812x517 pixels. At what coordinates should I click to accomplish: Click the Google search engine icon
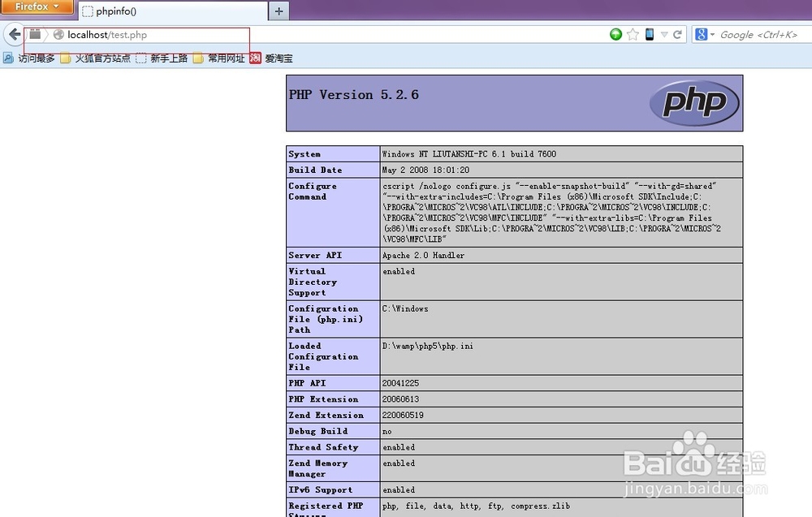coord(702,34)
